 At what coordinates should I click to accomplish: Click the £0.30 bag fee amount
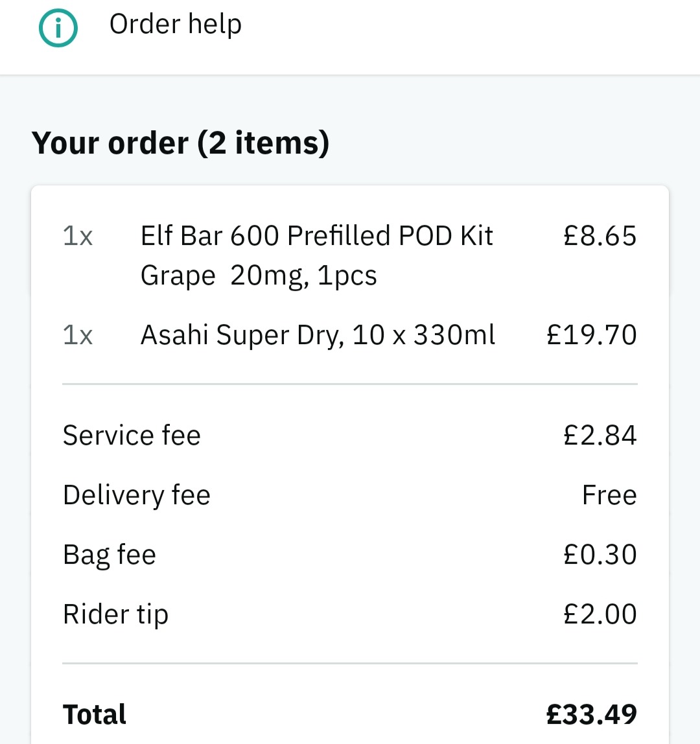[x=600, y=554]
